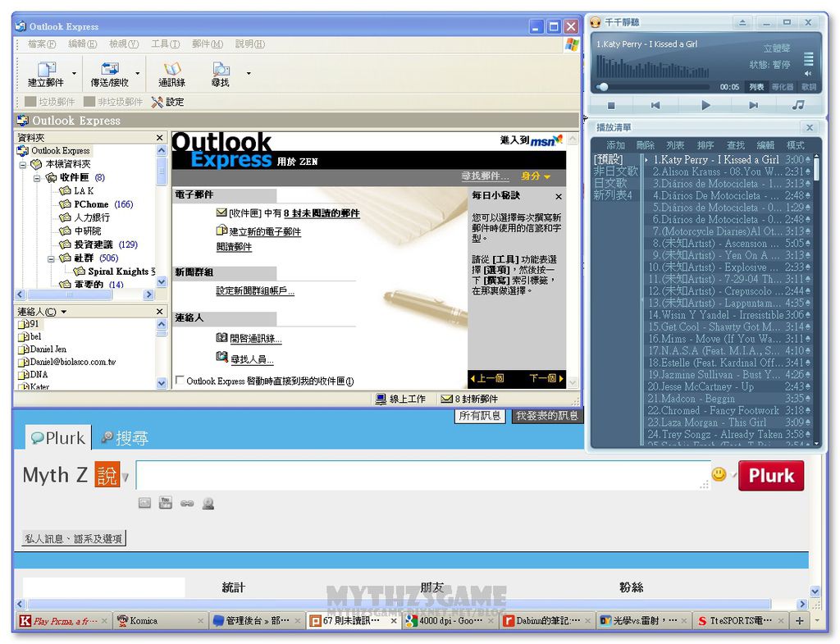This screenshot has height=644, width=840.
Task: Open the 建立郵件 dropdown arrow
Action: [74, 73]
